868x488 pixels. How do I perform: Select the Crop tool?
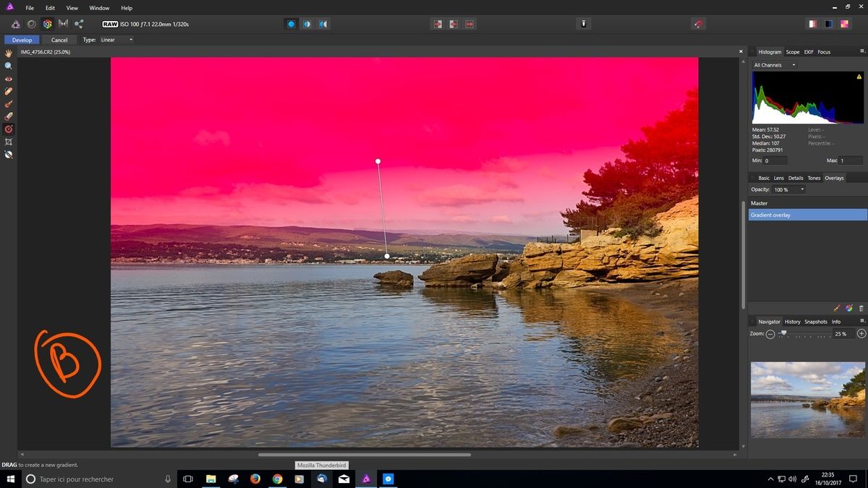[9, 142]
